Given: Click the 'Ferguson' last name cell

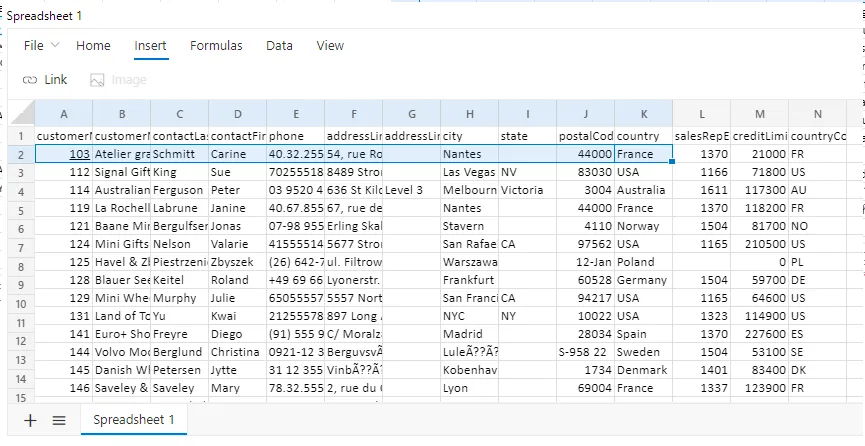Looking at the screenshot, I should (180, 190).
